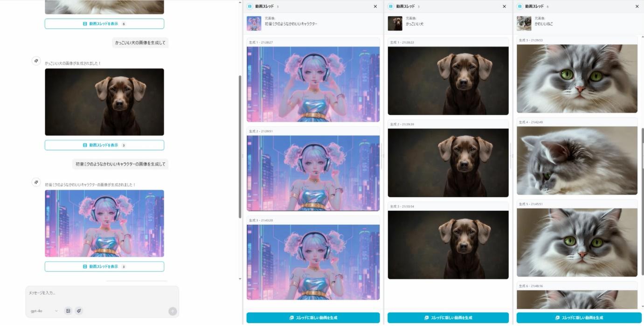This screenshot has width=644, height=326.
Task: Click the rocket icon beside image icon
Action: [79, 311]
